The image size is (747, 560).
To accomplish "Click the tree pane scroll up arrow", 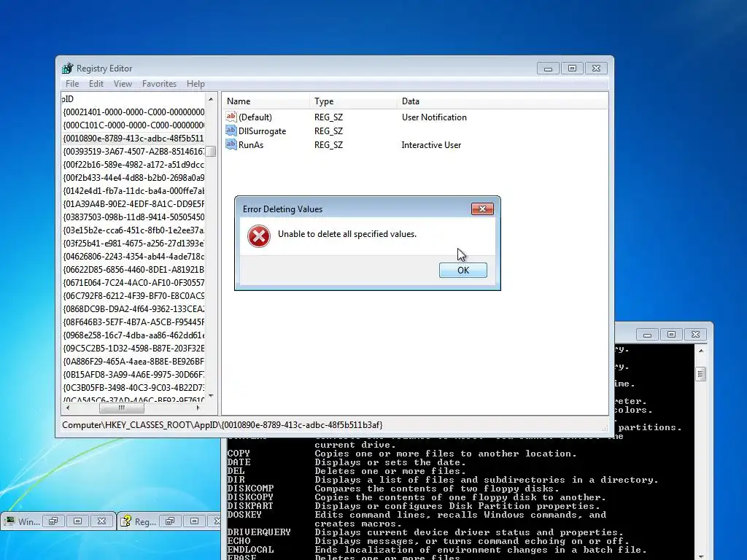I will pos(211,99).
